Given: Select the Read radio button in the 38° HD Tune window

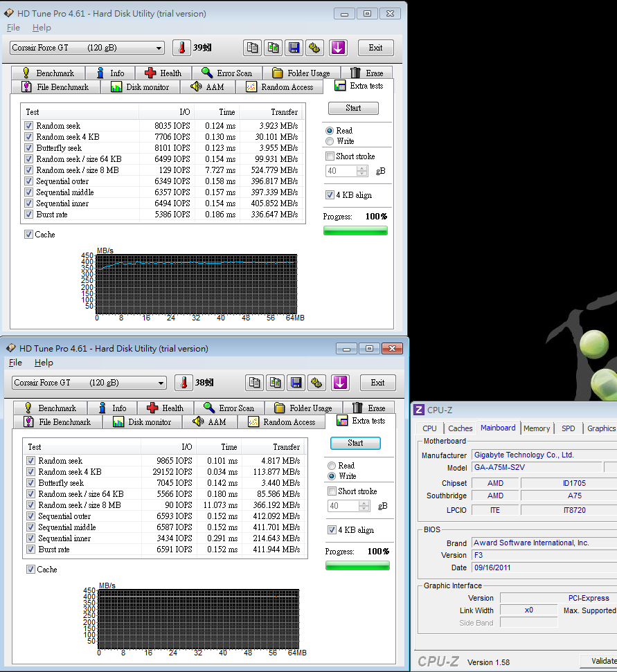Looking at the screenshot, I should (x=332, y=466).
